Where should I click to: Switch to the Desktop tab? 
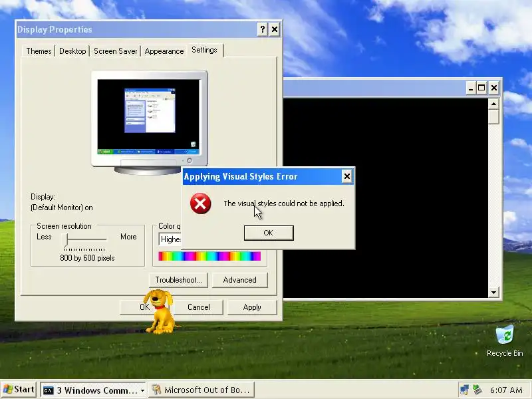pyautogui.click(x=72, y=51)
